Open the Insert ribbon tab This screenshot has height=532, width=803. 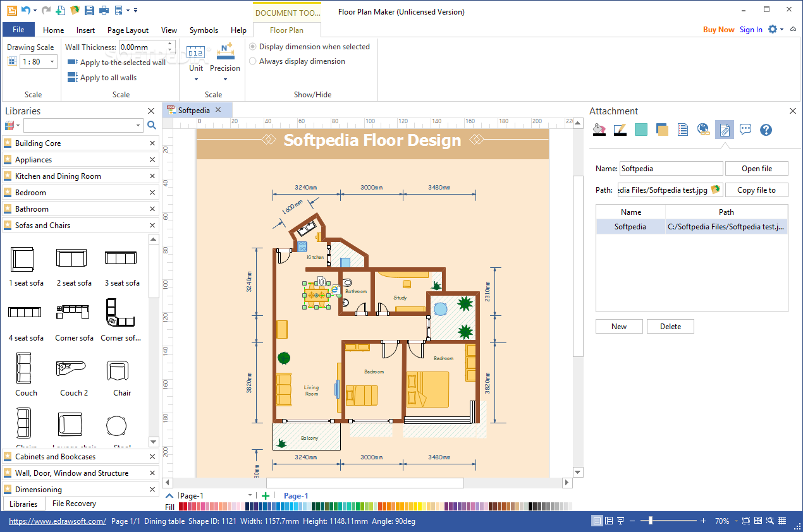[x=85, y=30]
